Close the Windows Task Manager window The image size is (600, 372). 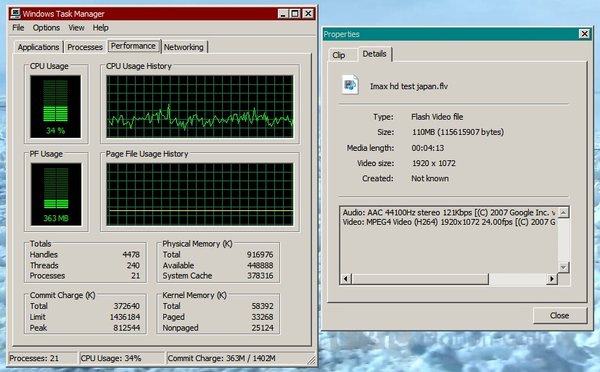308,14
